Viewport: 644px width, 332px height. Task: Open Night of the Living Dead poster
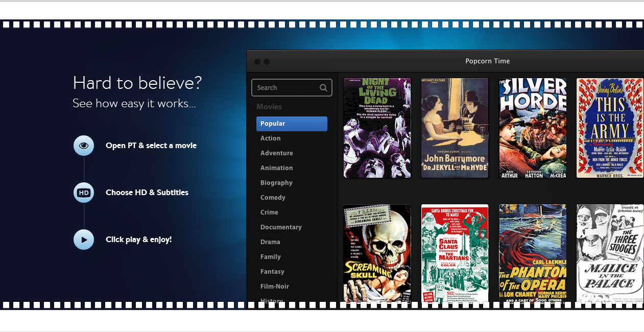(x=377, y=128)
